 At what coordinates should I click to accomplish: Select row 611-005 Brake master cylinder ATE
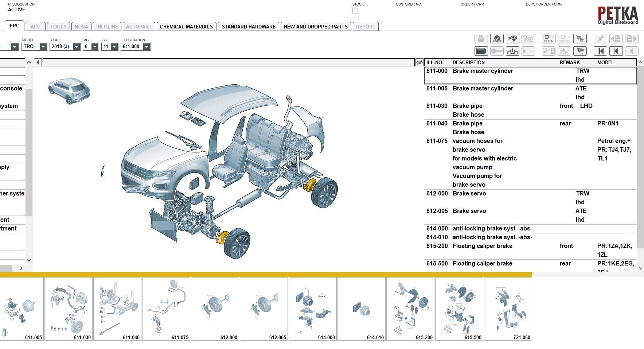point(531,93)
